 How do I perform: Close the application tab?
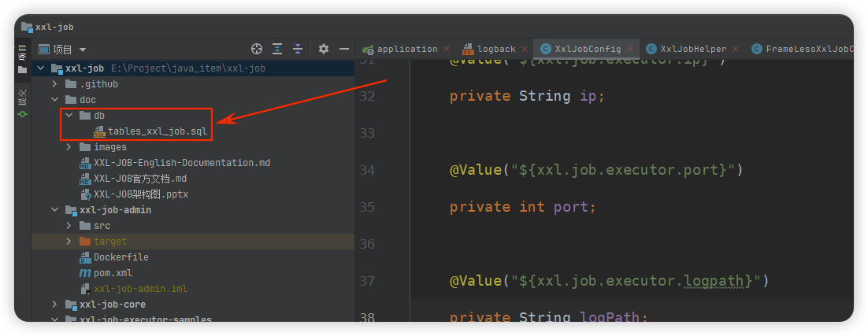(x=447, y=50)
